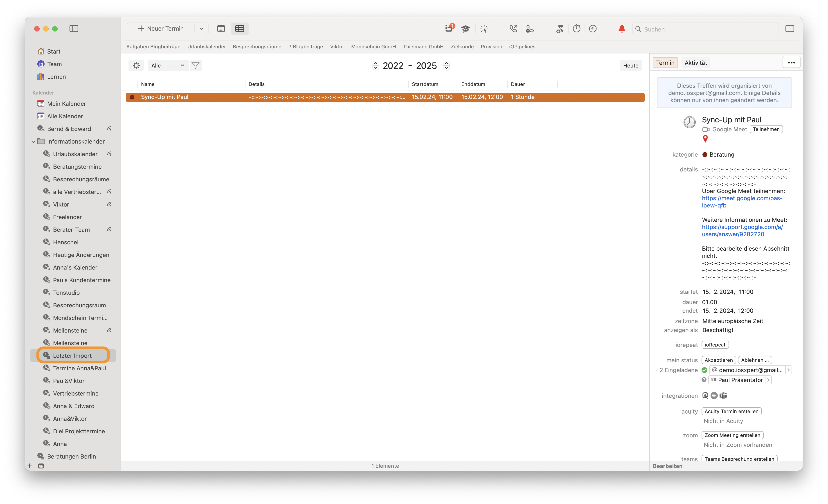Viewport: 828px width, 504px height.
Task: Click the Akzeptieren status button
Action: point(718,360)
